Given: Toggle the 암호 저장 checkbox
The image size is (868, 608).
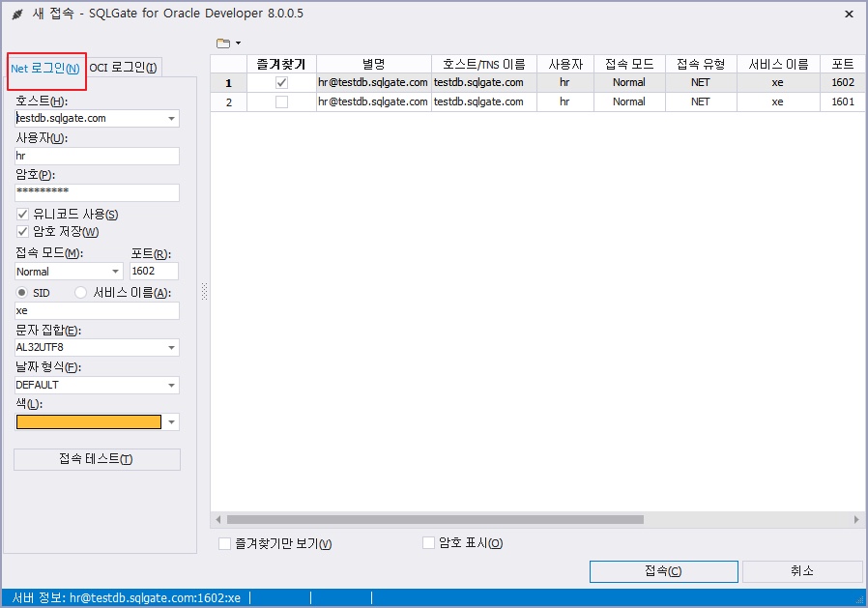Looking at the screenshot, I should coord(23,231).
